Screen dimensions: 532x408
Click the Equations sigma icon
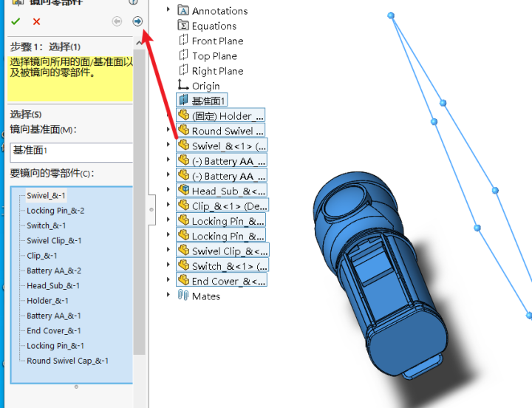183,25
